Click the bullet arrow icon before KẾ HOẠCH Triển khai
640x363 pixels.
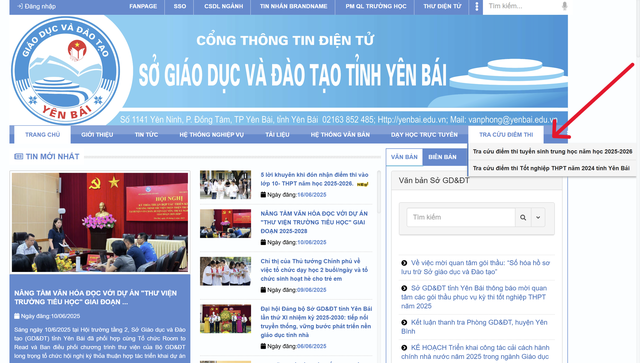click(x=404, y=347)
